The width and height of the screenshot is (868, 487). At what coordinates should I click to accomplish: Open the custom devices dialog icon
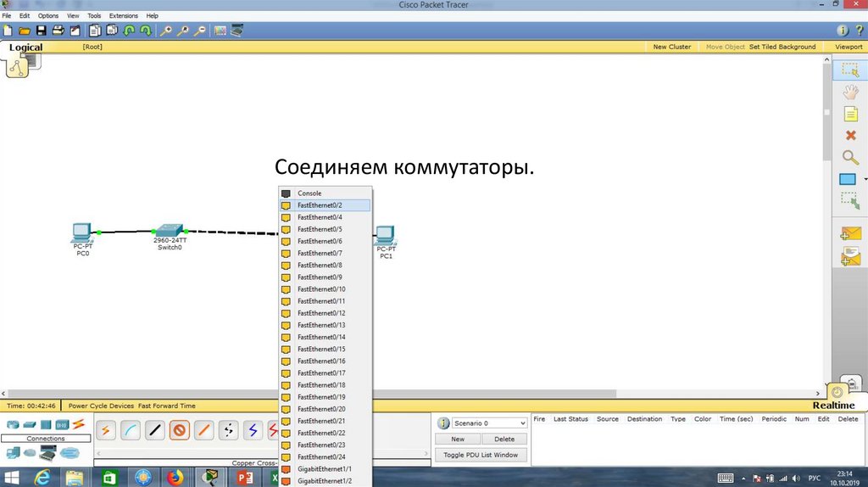tap(237, 31)
